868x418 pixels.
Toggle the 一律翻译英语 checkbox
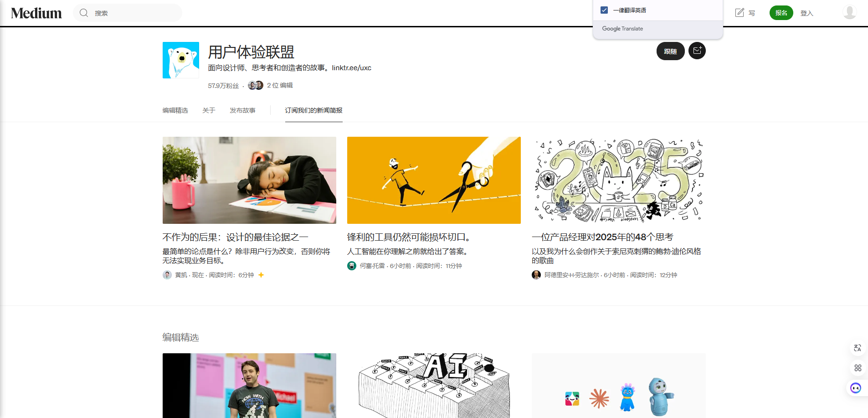[604, 9]
